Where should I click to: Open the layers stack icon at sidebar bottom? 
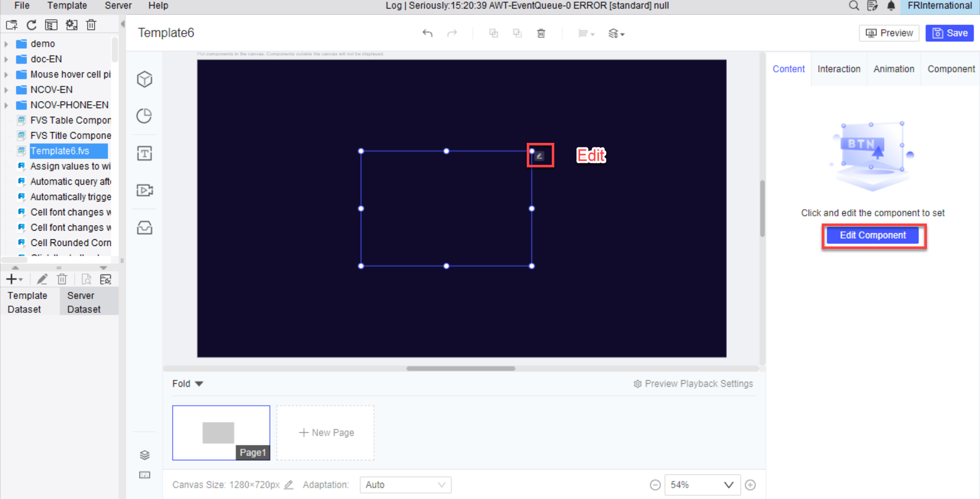tap(144, 455)
